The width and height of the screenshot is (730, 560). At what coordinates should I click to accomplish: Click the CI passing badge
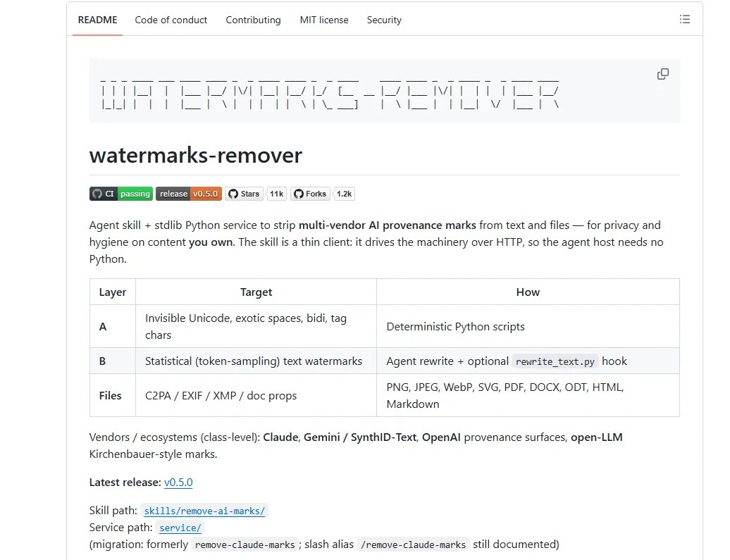[121, 194]
